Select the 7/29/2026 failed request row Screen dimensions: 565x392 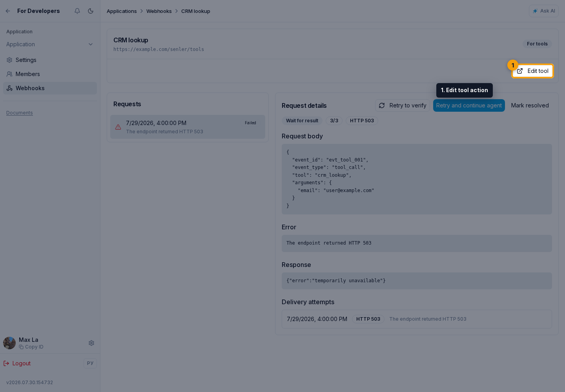[x=188, y=127]
